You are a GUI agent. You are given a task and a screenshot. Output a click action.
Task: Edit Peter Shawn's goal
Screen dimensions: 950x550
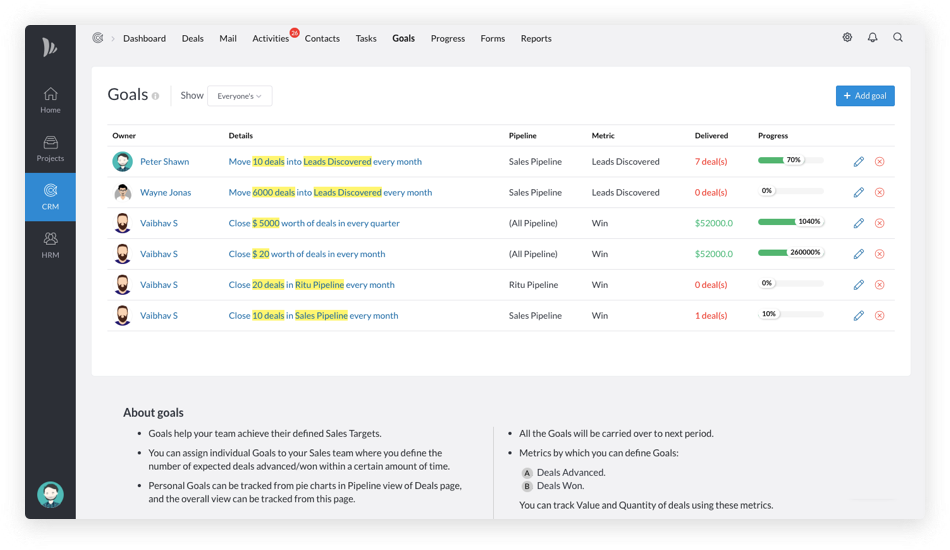click(x=859, y=162)
